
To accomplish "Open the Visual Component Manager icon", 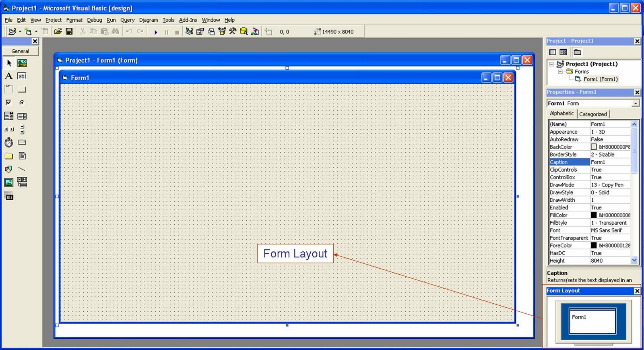I will [x=255, y=31].
